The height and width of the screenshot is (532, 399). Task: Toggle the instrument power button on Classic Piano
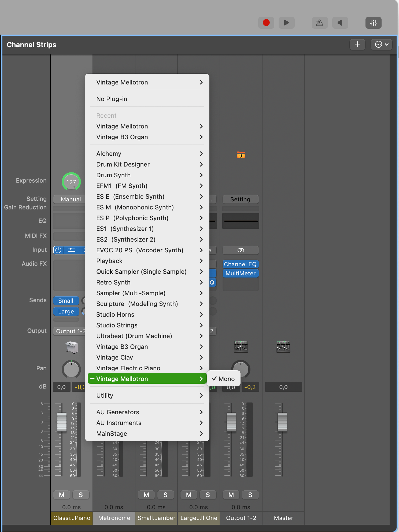pos(58,250)
